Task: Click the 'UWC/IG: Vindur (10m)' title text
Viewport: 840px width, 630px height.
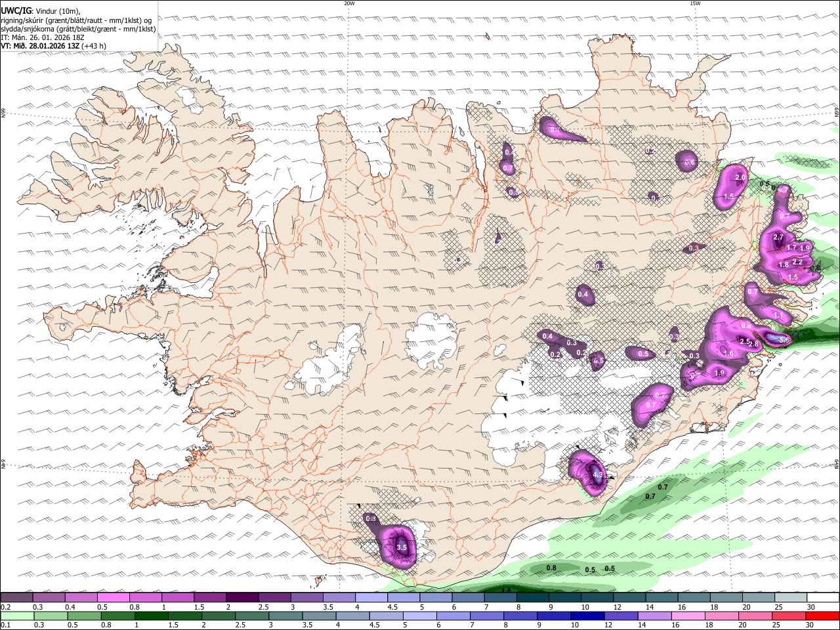Action: 40,10
